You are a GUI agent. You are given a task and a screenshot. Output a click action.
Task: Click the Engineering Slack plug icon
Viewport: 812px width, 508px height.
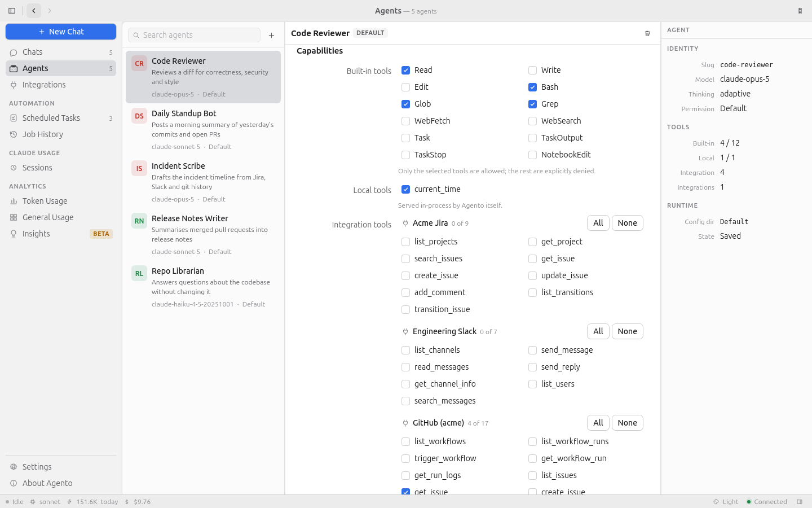coord(405,331)
